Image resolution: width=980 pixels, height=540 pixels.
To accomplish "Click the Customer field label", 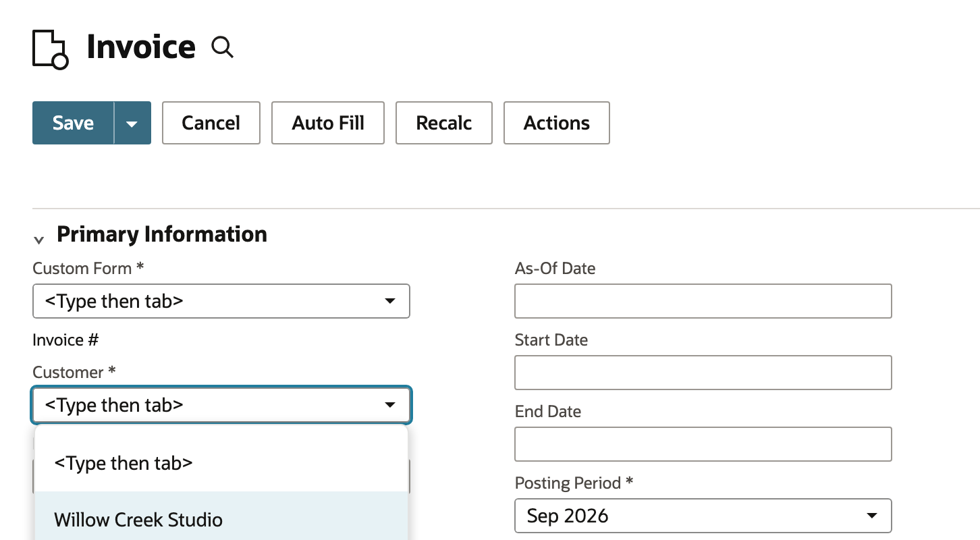I will (74, 372).
